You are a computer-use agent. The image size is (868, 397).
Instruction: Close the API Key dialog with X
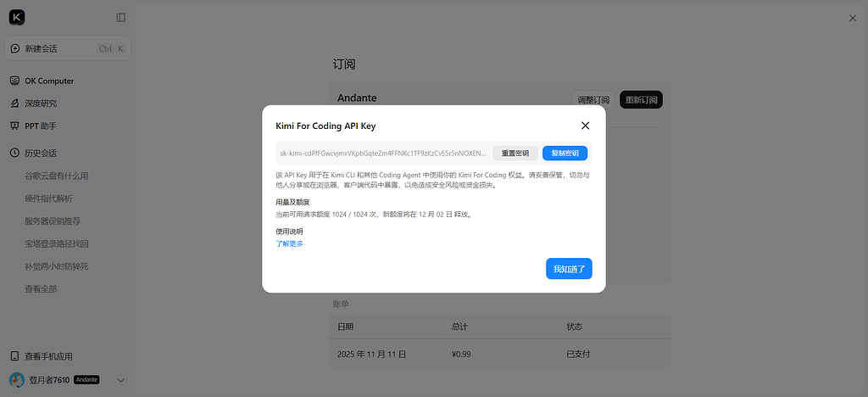click(585, 126)
